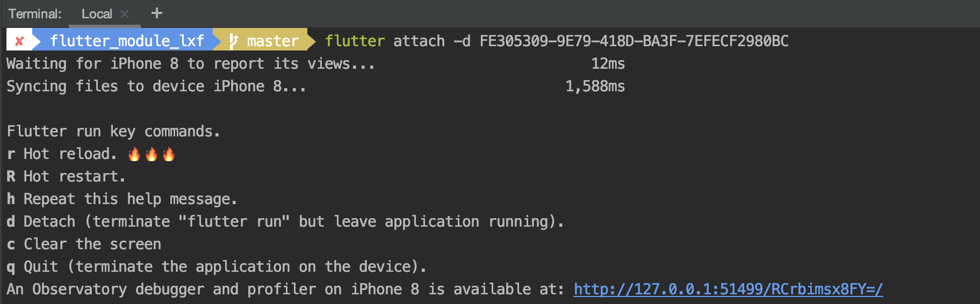The height and width of the screenshot is (304, 980).
Task: Click the 1,588ms sync timing value
Action: [595, 86]
